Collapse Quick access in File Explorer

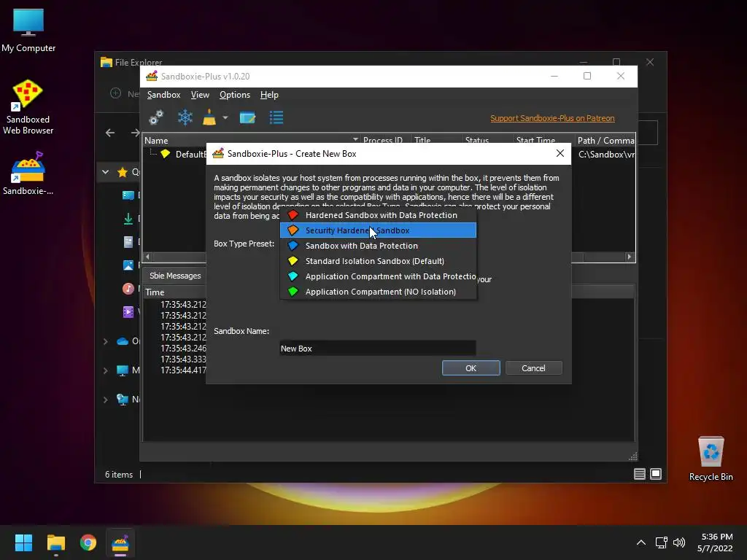point(105,172)
